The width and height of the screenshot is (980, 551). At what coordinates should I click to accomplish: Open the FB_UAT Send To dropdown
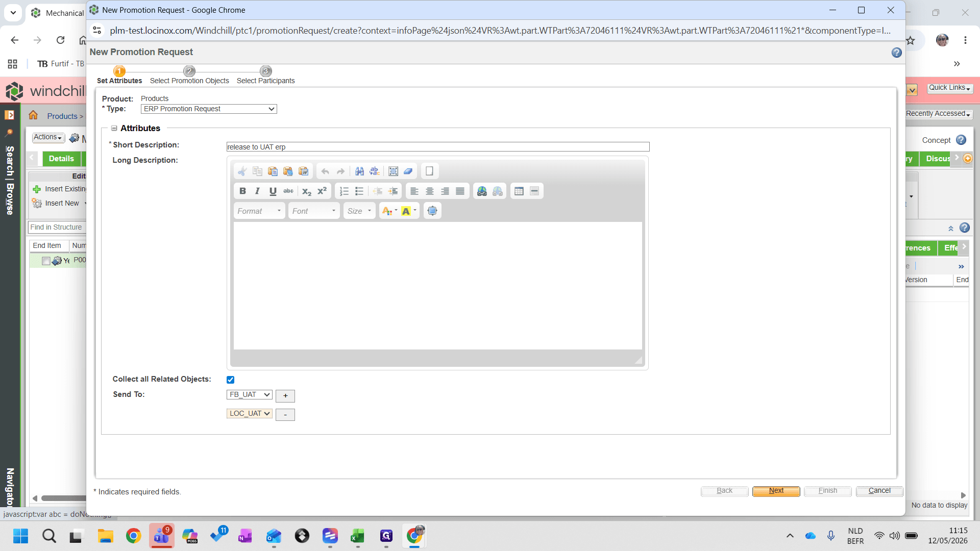[250, 394]
